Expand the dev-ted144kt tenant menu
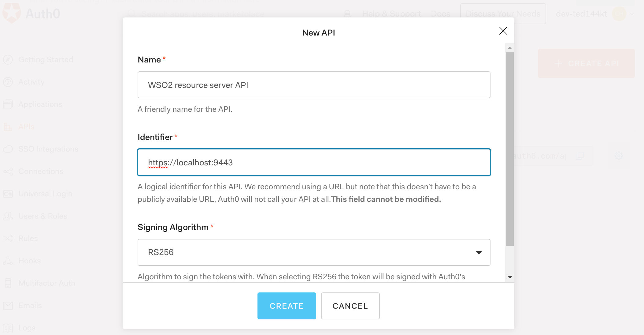The image size is (644, 335). pos(632,14)
